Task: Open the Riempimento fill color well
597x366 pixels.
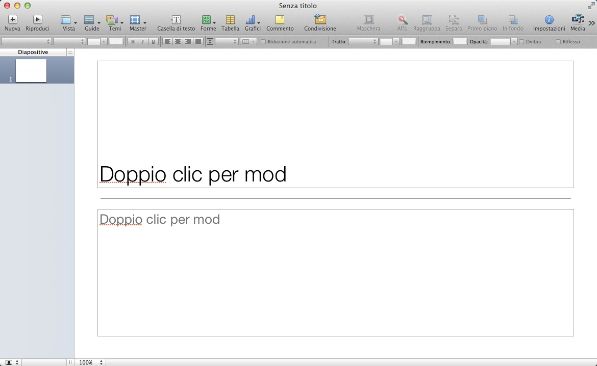Action: click(460, 42)
